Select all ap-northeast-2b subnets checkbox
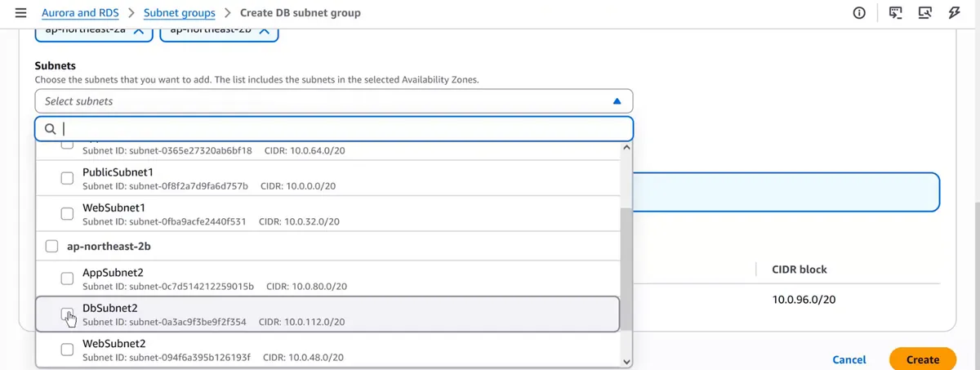 click(x=51, y=245)
